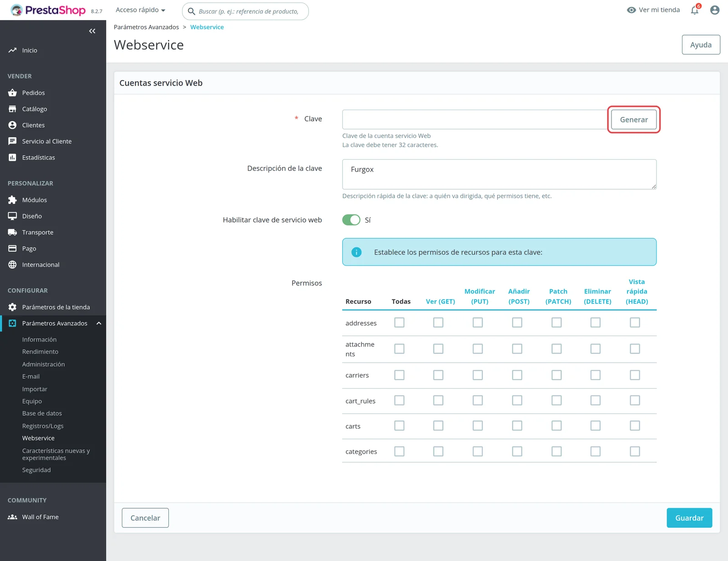Screen dimensions: 728x561
Task: Click the Descripción de la clave textarea
Action: coord(499,174)
